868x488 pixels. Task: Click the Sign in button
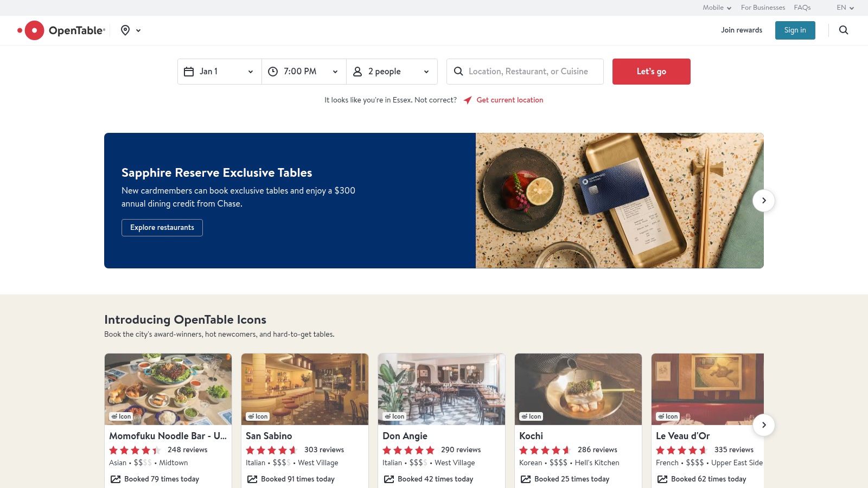[795, 30]
